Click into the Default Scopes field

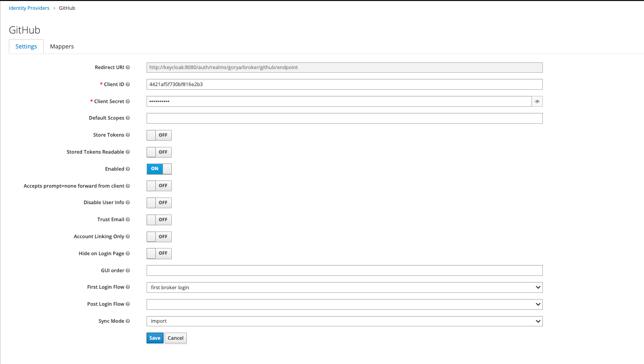click(345, 118)
